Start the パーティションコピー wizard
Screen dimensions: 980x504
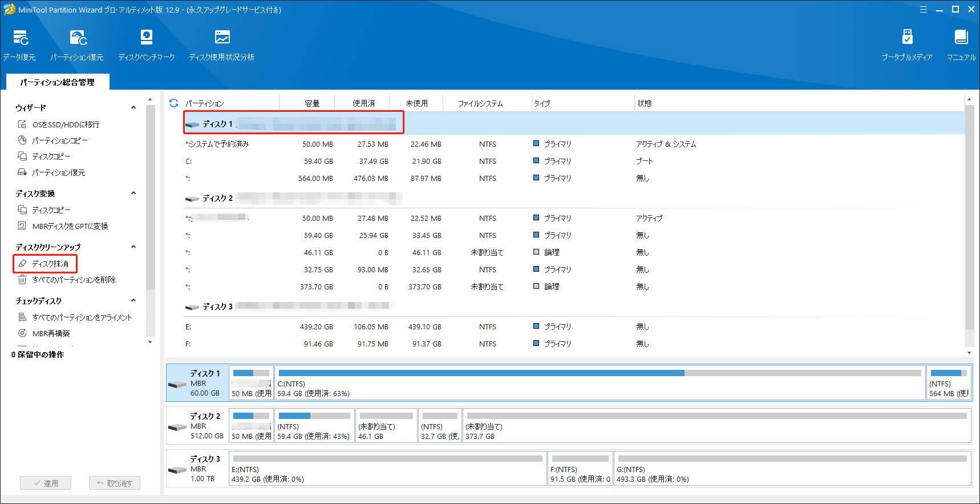click(x=52, y=140)
